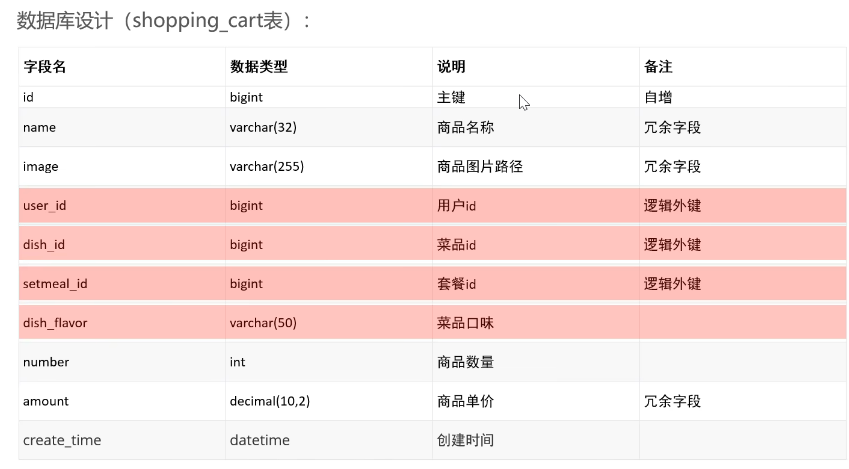Click the 字段名 column header
Image resolution: width=849 pixels, height=469 pixels.
45,67
